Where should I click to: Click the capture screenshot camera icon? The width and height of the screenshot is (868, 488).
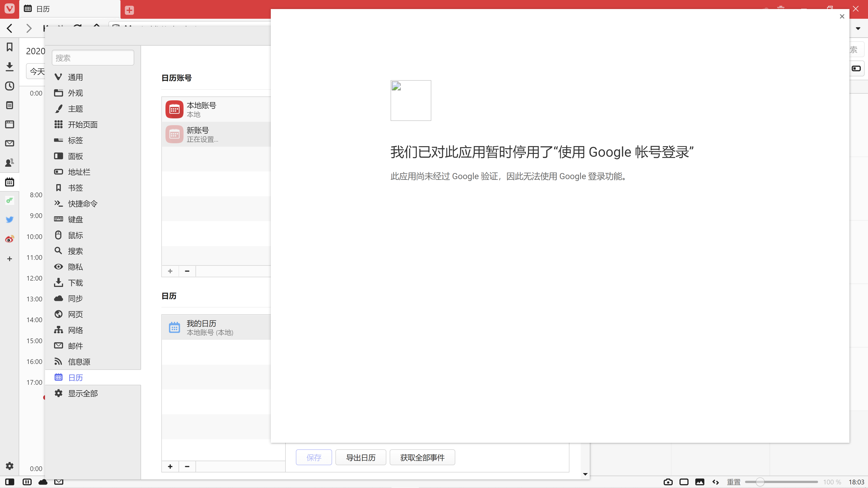[668, 482]
